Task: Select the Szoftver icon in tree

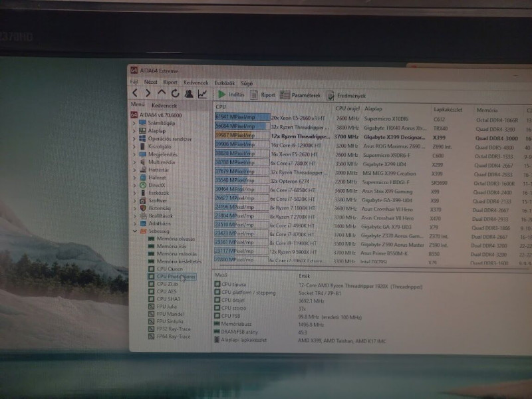Action: click(143, 201)
